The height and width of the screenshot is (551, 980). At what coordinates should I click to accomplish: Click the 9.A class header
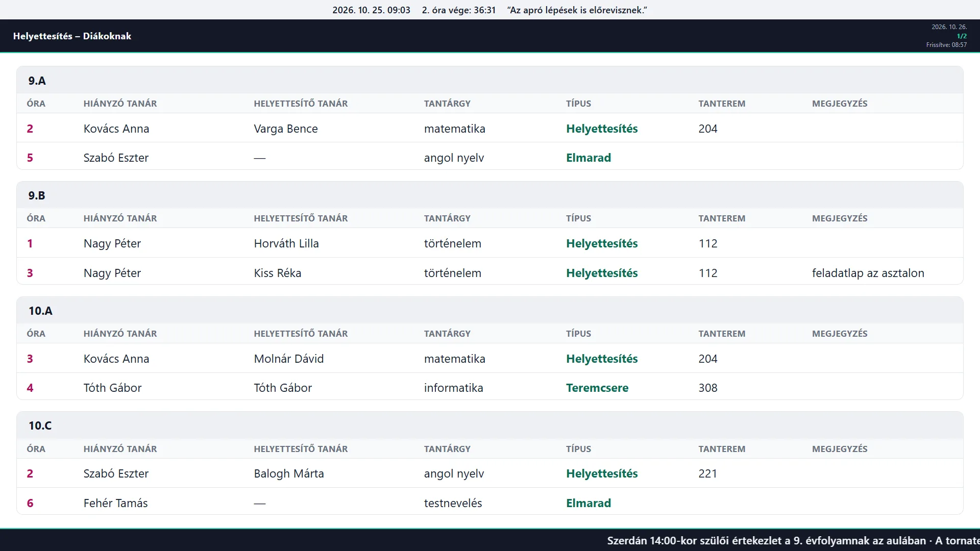pos(490,80)
